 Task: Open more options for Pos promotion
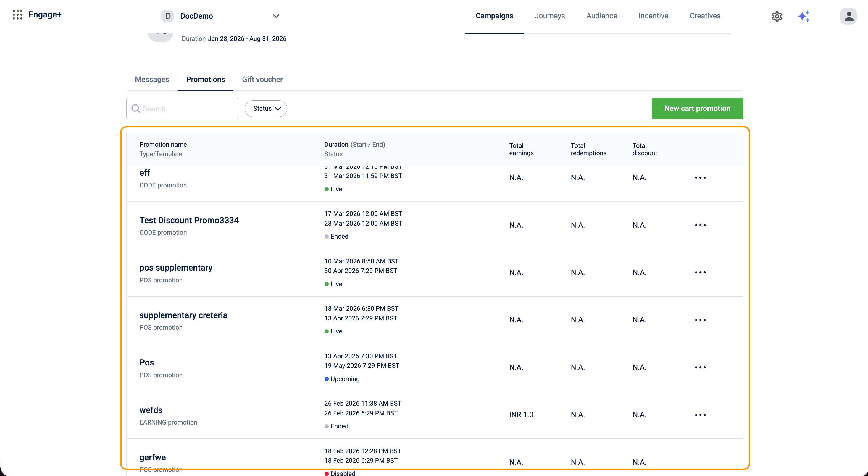coord(700,367)
